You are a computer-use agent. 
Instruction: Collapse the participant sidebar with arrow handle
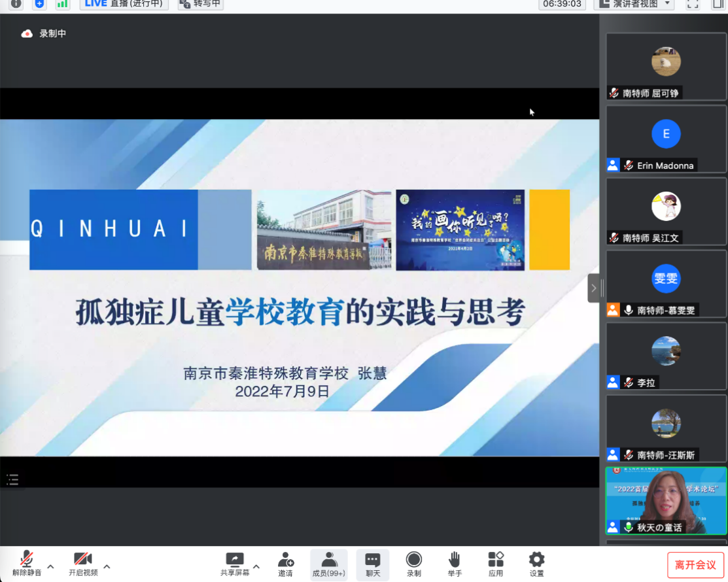(x=593, y=288)
